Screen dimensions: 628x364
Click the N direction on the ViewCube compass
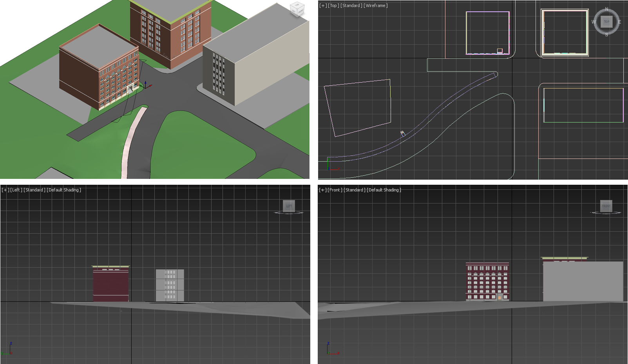pos(607,8)
